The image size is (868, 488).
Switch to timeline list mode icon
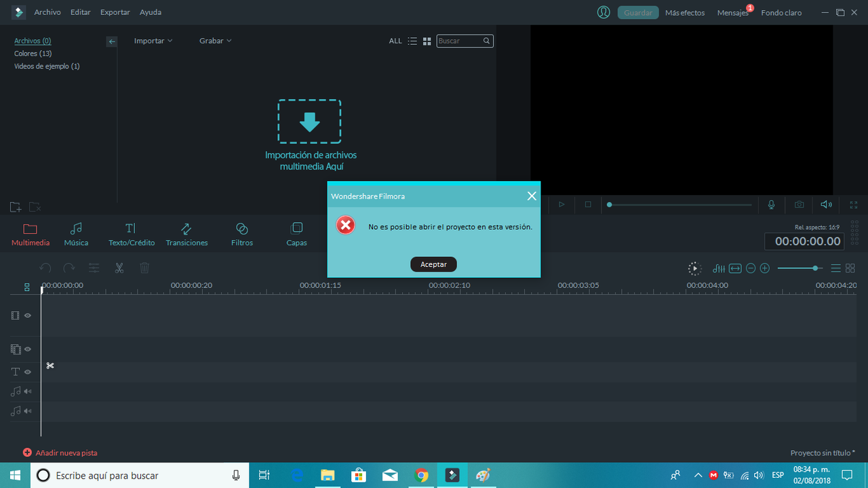click(836, 268)
